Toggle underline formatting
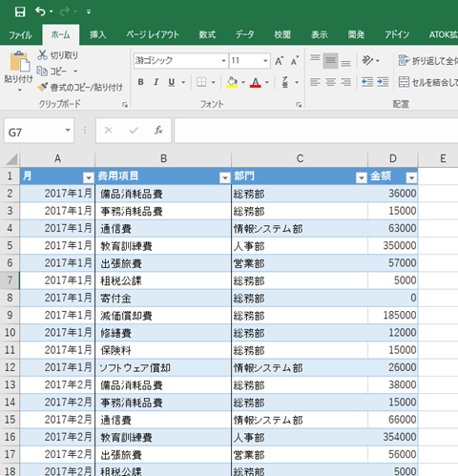This screenshot has width=458, height=476. click(172, 82)
